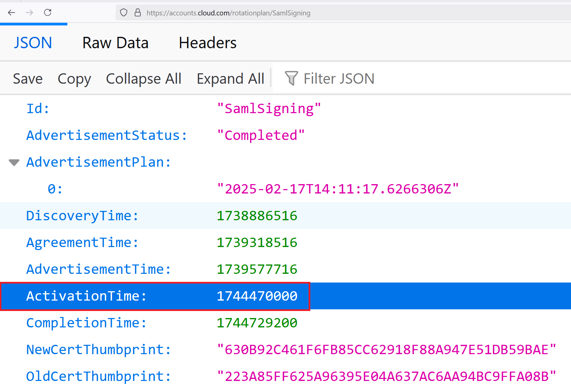The image size is (571, 392).
Task: Reload the page with refresh icon
Action: pos(48,13)
